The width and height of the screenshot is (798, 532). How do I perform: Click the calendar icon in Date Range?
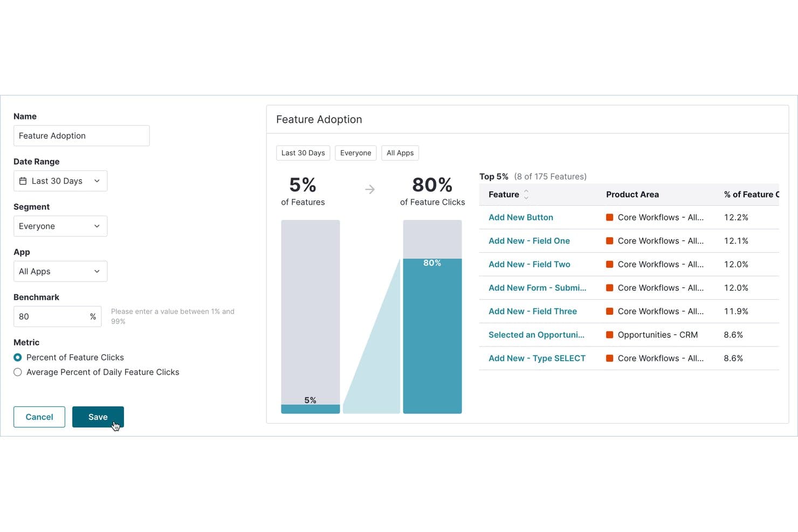point(23,181)
